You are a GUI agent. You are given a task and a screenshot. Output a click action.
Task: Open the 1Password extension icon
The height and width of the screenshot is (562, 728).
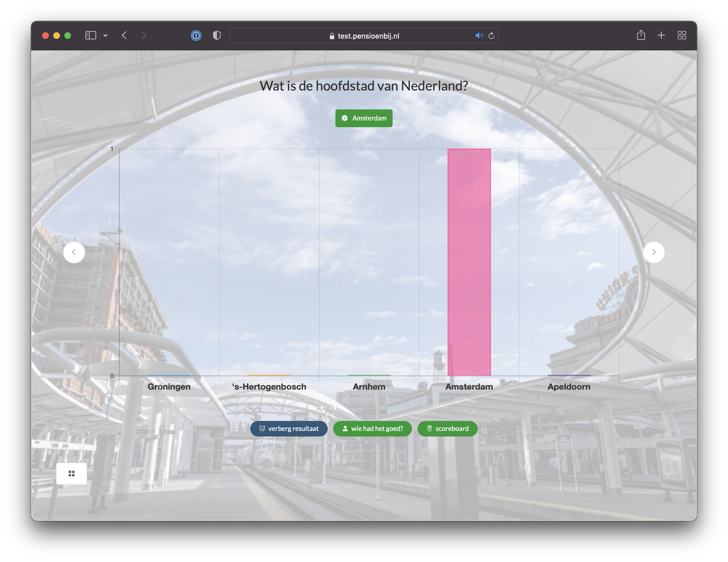pos(196,35)
